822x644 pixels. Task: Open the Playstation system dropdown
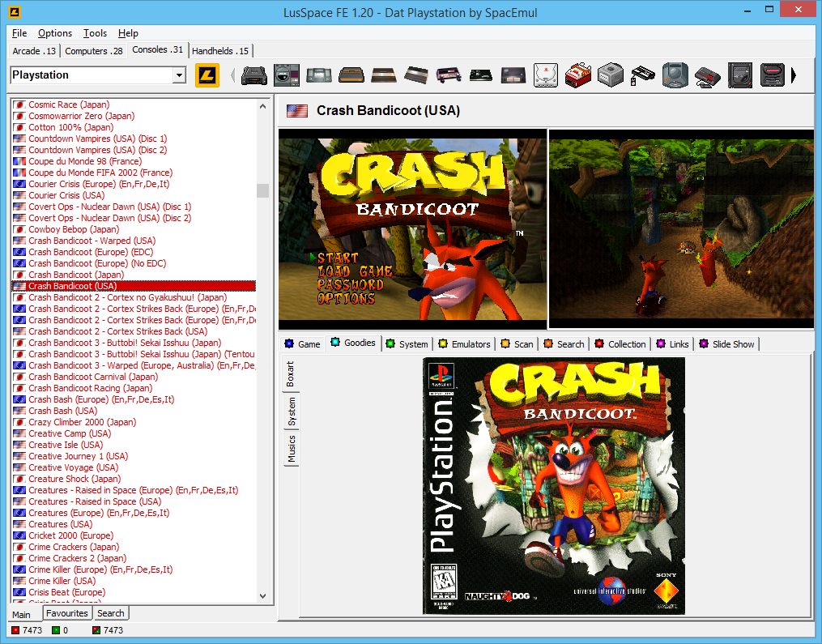tap(179, 75)
